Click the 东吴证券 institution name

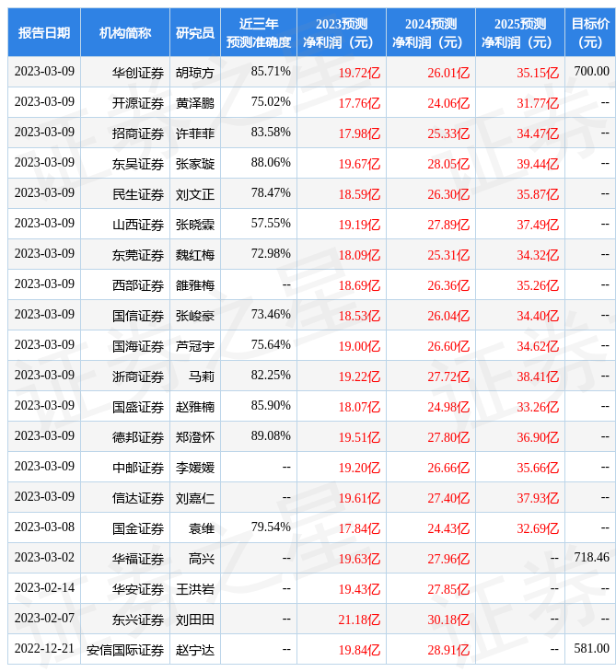[138, 163]
